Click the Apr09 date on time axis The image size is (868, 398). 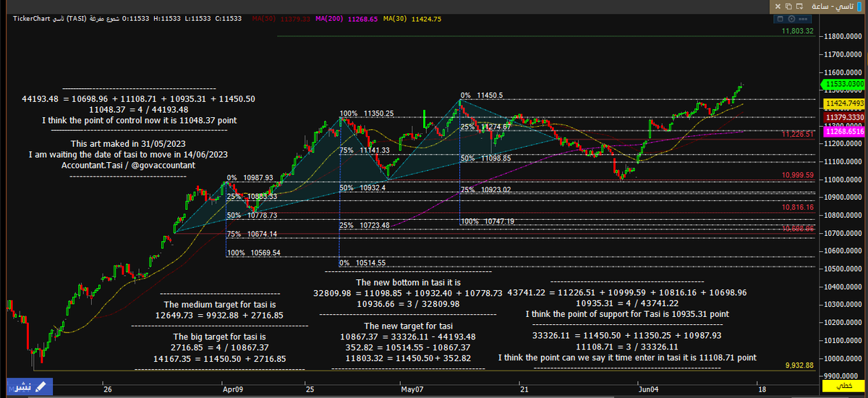click(231, 389)
